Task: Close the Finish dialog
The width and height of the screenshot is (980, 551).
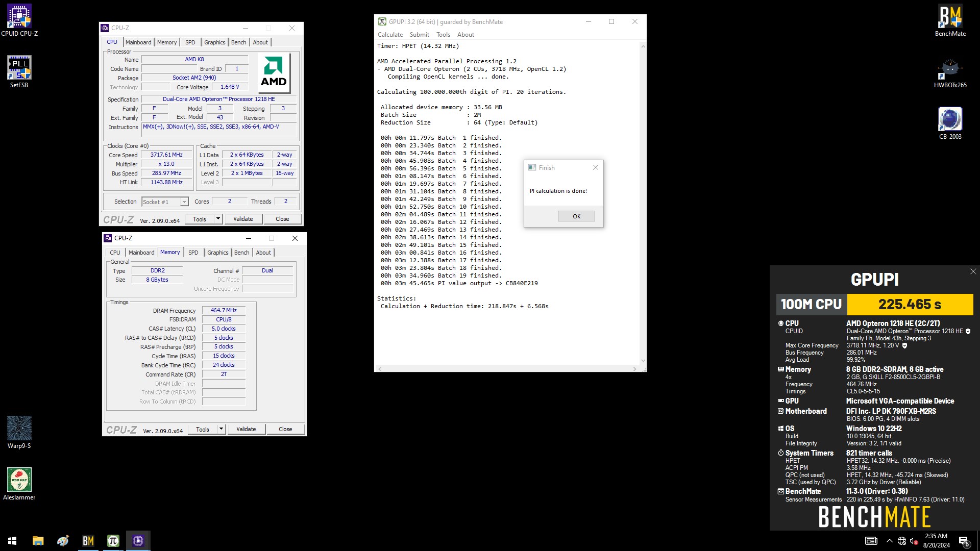Action: click(595, 167)
